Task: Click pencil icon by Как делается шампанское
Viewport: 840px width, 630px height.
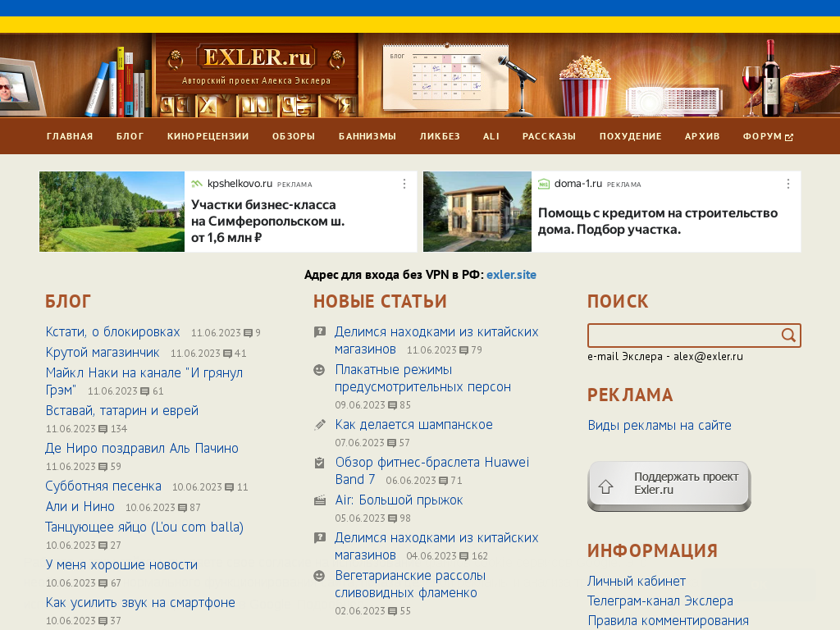Action: coord(320,425)
